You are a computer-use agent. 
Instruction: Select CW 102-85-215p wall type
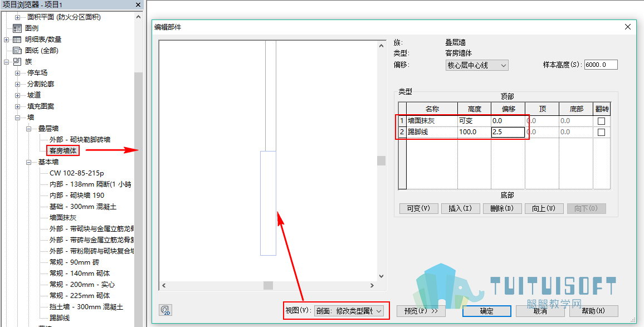77,173
